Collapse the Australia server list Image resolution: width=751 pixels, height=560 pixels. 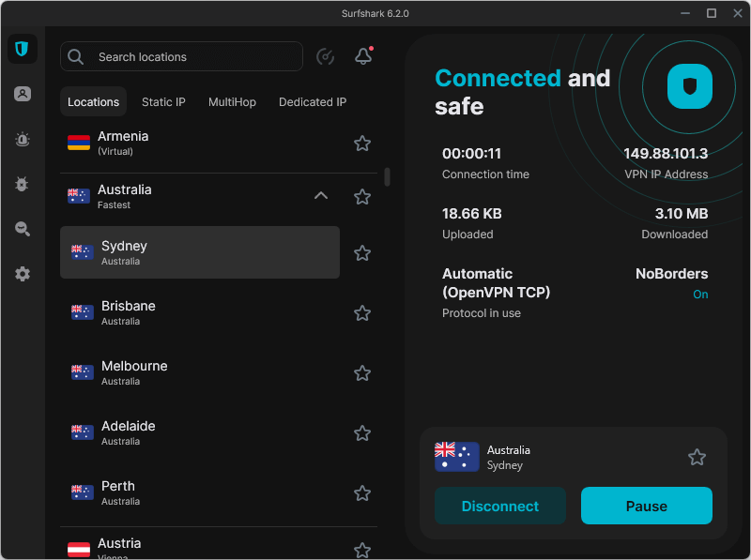coord(320,196)
